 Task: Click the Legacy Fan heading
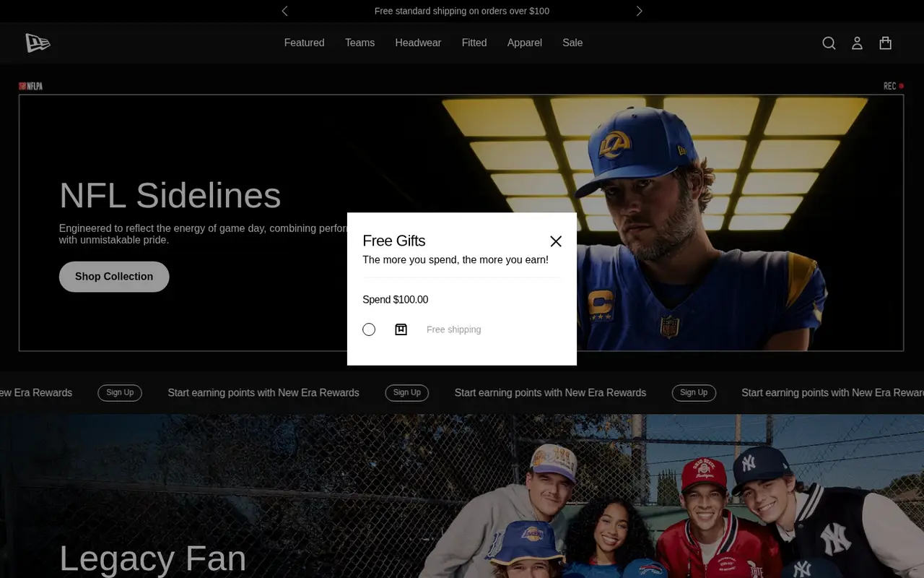(152, 558)
